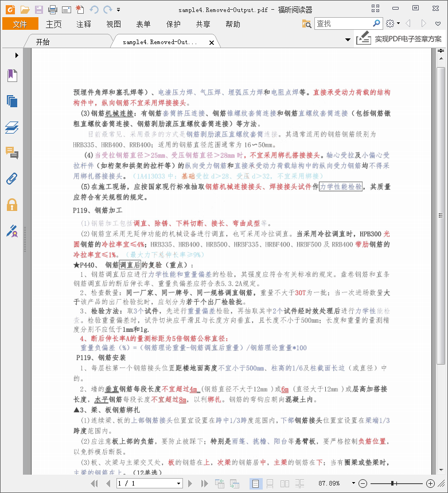Close the sample4.Removed-Out... tab
448x493 pixels.
click(212, 42)
